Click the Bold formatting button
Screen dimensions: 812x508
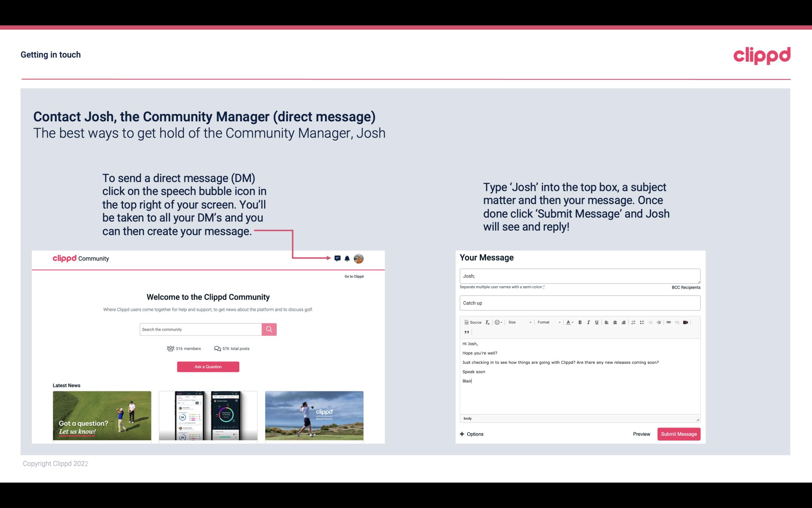coord(579,322)
